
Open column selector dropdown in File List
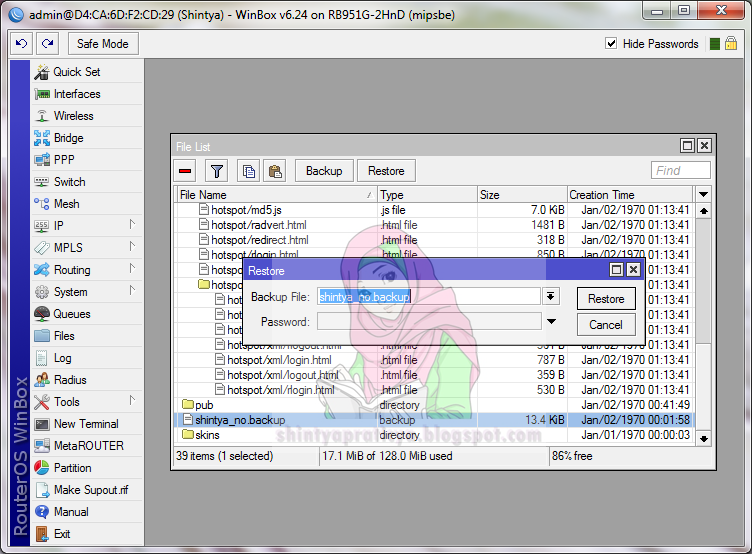(x=703, y=195)
